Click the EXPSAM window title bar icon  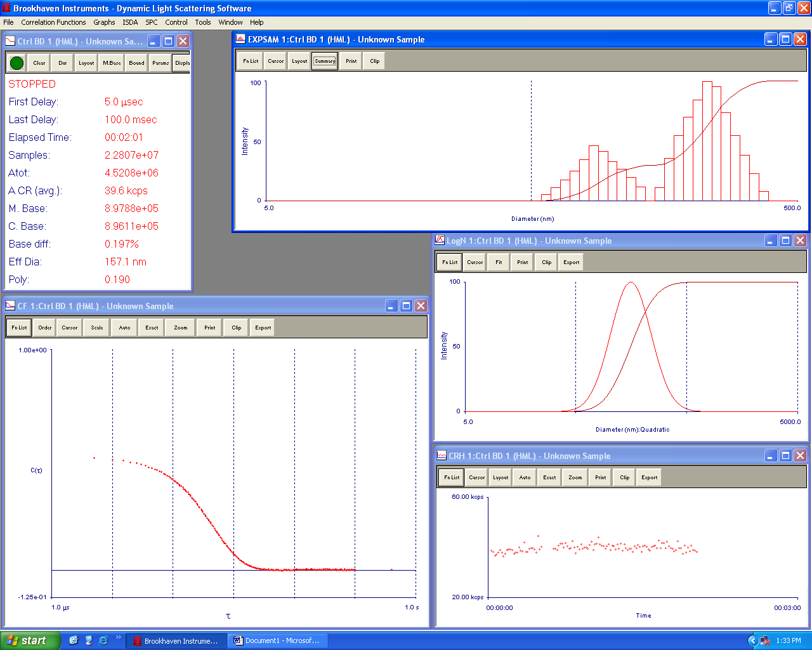[240, 39]
